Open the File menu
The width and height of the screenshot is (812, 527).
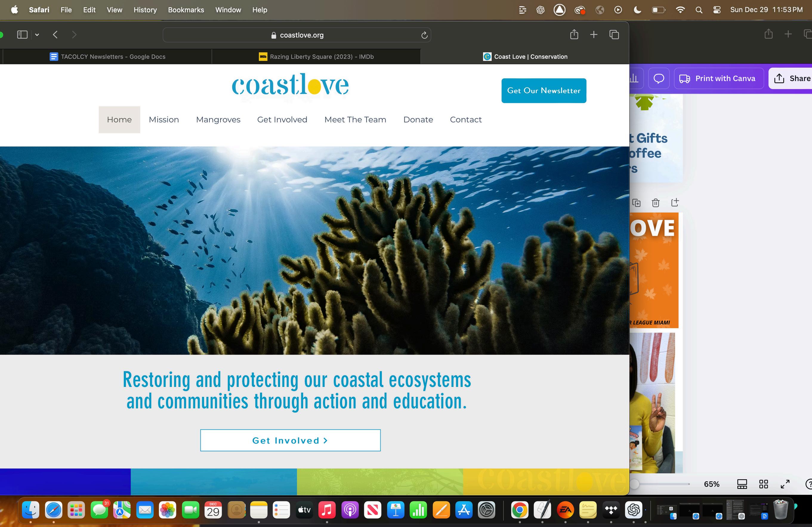[66, 10]
